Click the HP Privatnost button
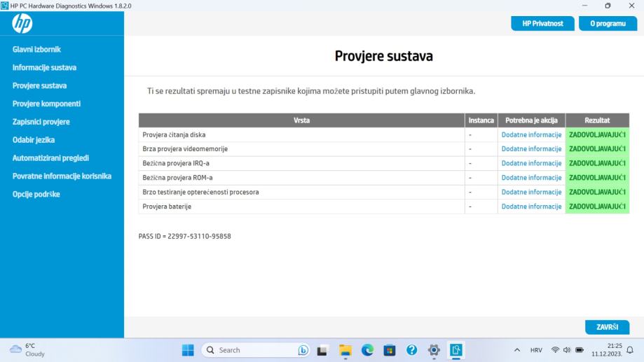 (542, 23)
